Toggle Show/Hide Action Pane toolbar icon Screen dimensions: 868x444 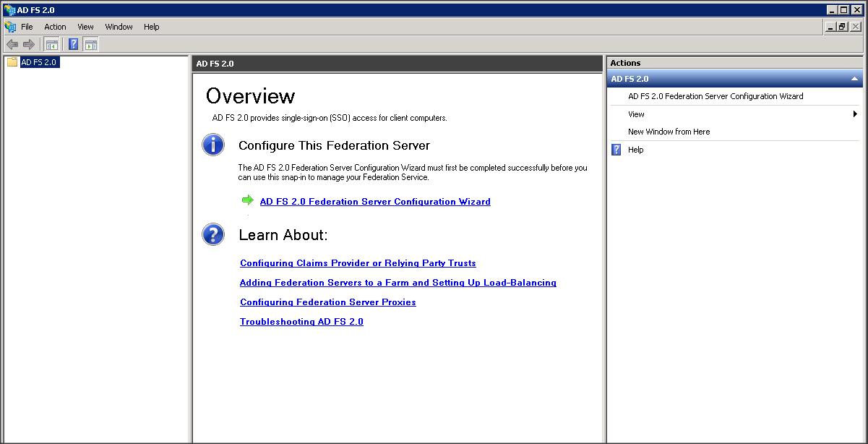pos(90,45)
